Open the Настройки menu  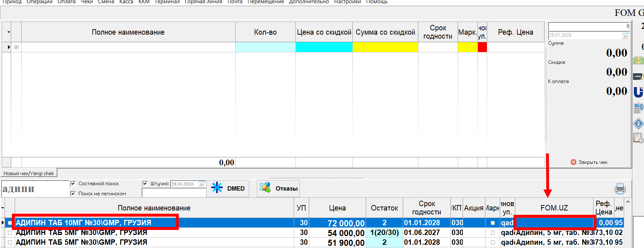click(x=347, y=2)
